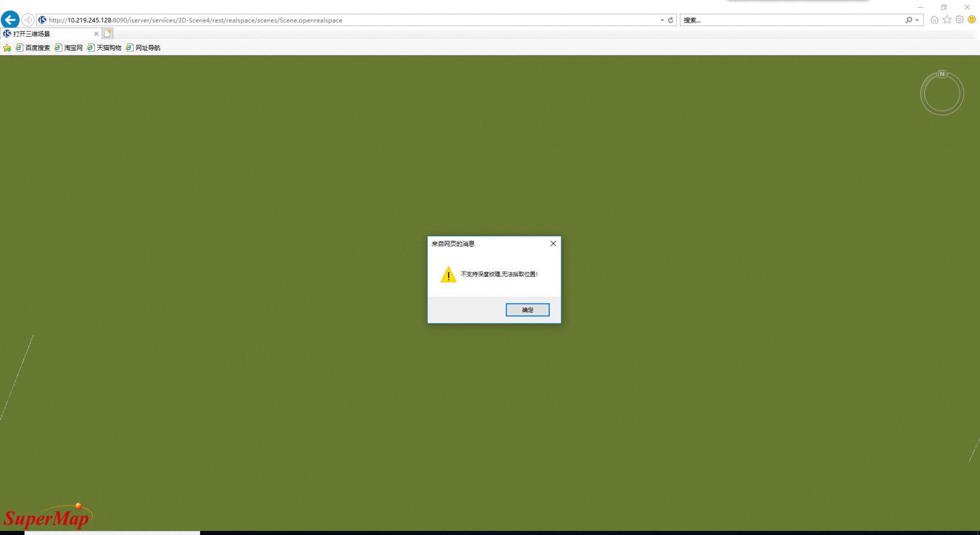Click the smiley feedback icon

[972, 20]
